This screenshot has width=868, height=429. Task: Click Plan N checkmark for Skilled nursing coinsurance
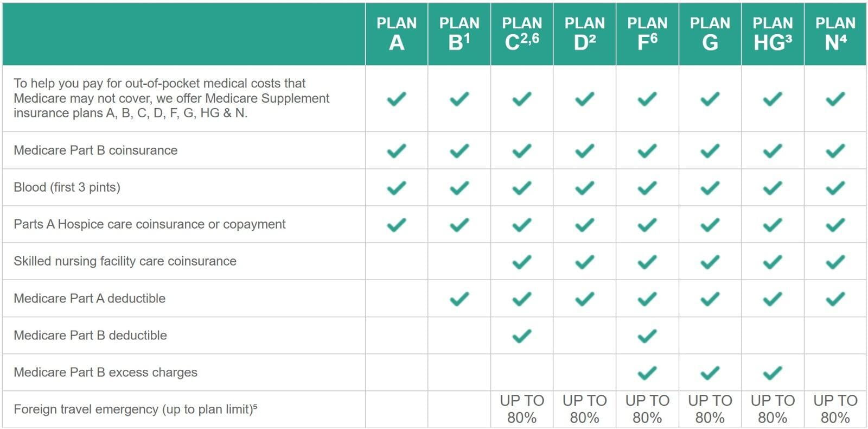click(x=835, y=262)
